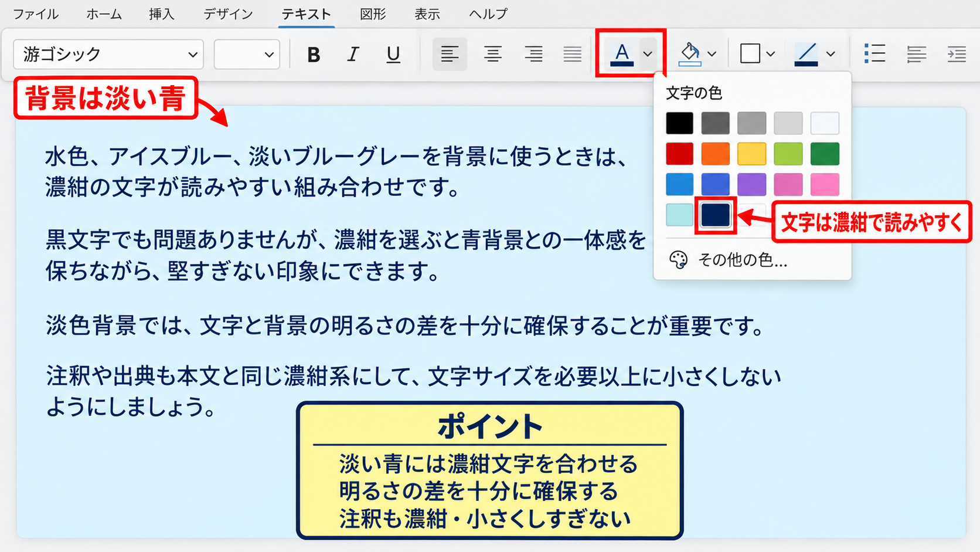This screenshot has width=980, height=552.
Task: Open the ファイル menu
Action: point(36,14)
